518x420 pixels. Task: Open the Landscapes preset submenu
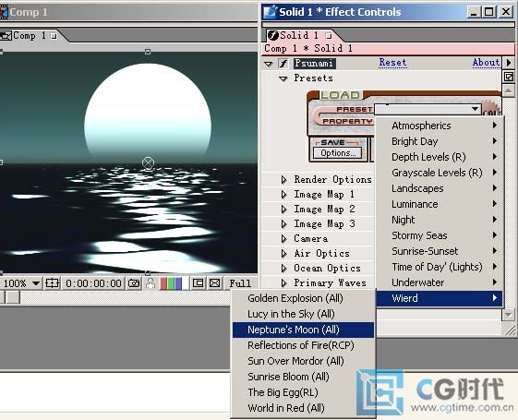pos(440,188)
